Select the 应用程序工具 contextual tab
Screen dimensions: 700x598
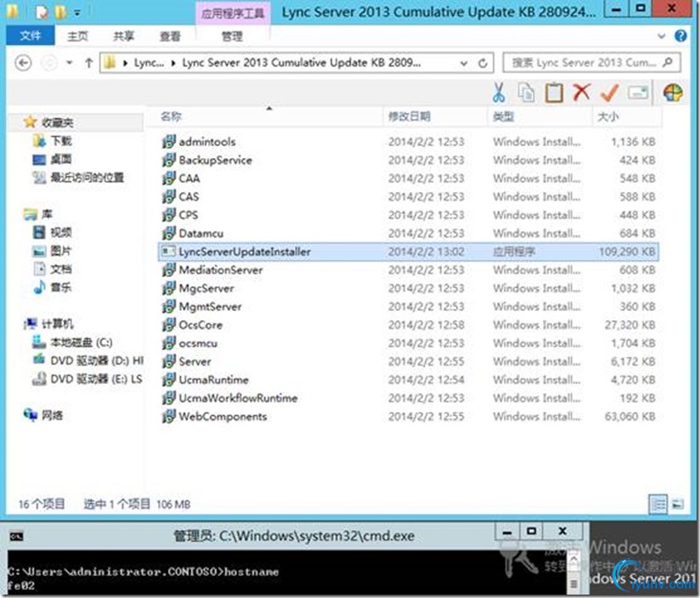tap(233, 14)
